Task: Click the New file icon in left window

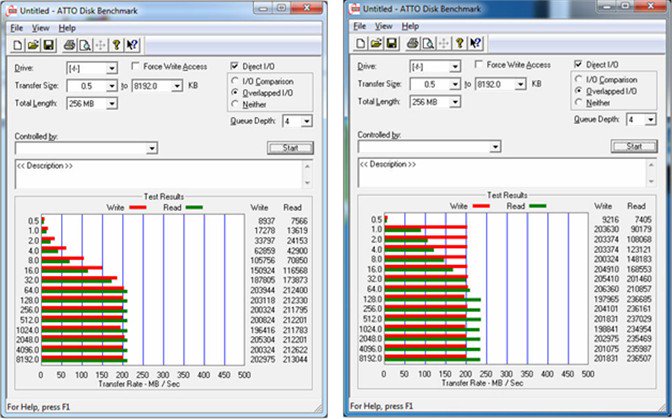Action: (17, 44)
